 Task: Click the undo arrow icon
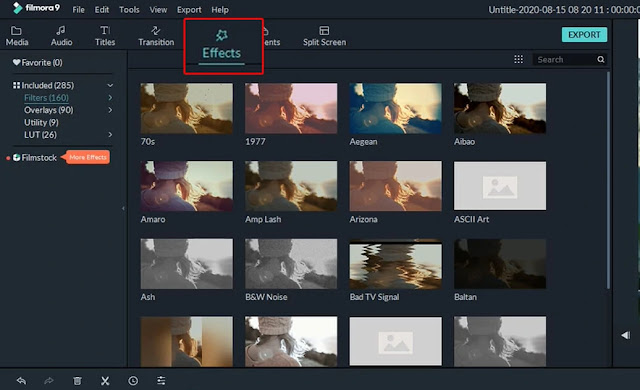click(21, 381)
